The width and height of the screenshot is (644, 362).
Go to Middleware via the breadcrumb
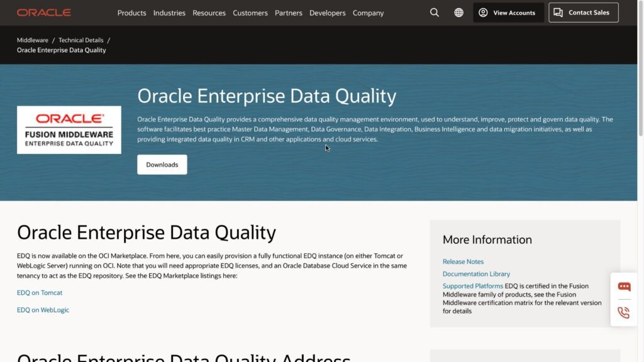tap(32, 40)
